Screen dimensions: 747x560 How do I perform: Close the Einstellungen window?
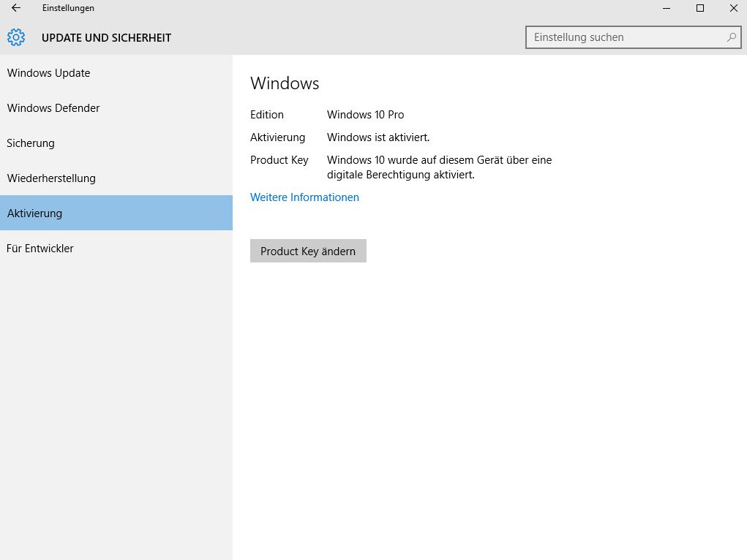click(x=733, y=8)
